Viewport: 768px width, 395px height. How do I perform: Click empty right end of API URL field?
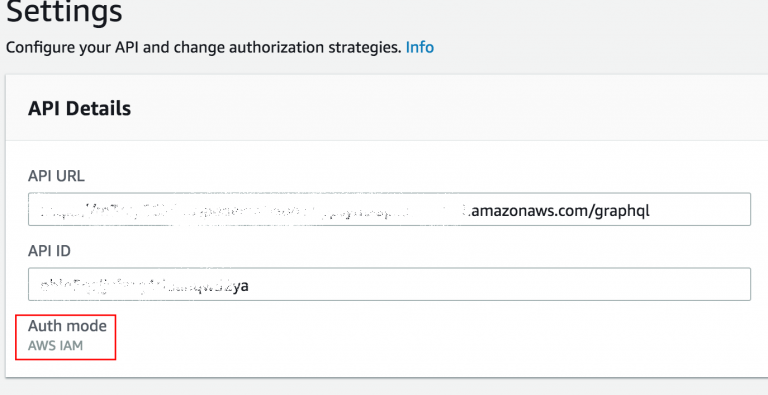(x=700, y=210)
